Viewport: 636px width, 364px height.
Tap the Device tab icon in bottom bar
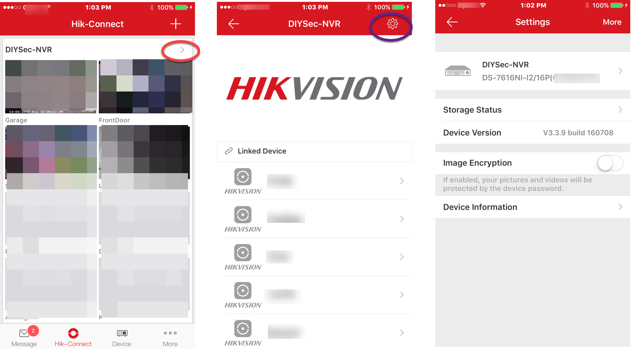pyautogui.click(x=122, y=336)
